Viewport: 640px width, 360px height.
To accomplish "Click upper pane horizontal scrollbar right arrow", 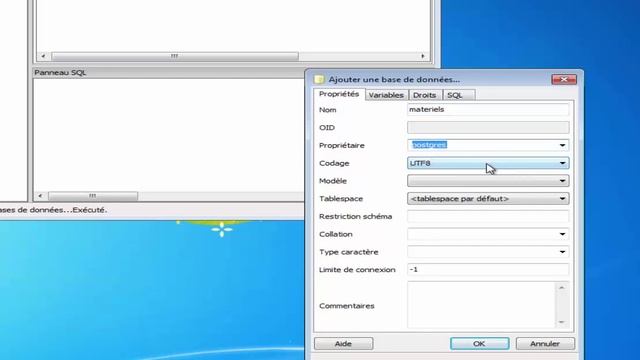I will [x=423, y=56].
